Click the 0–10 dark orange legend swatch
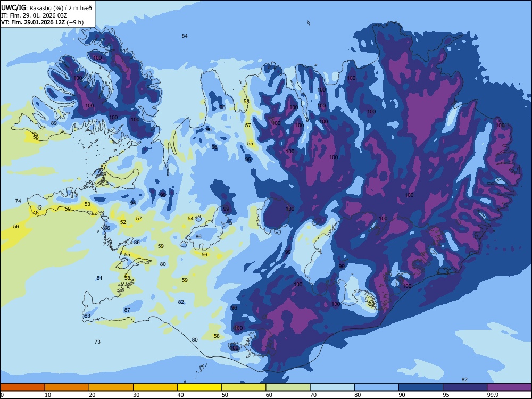 [22, 387]
